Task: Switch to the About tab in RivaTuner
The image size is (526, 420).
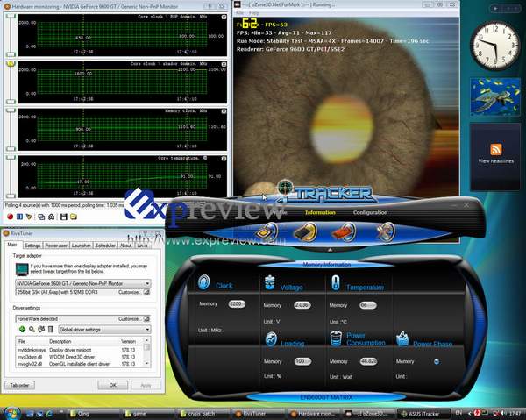Action: pos(125,246)
